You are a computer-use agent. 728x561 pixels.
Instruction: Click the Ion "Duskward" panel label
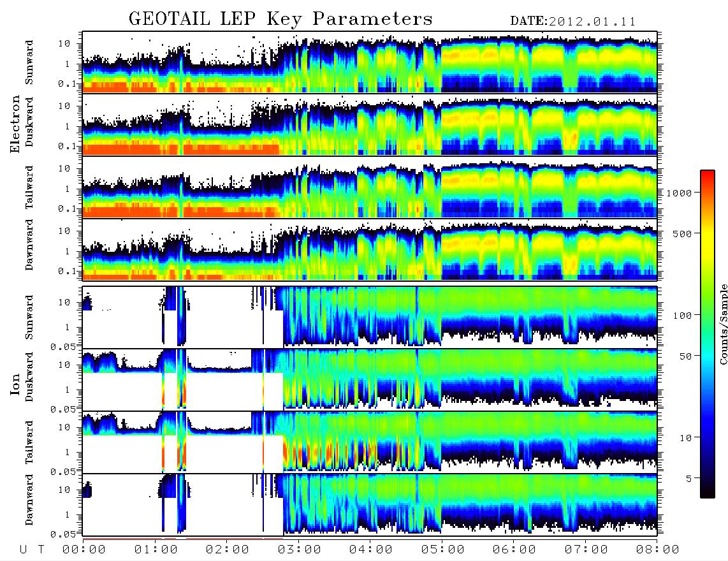(x=29, y=377)
